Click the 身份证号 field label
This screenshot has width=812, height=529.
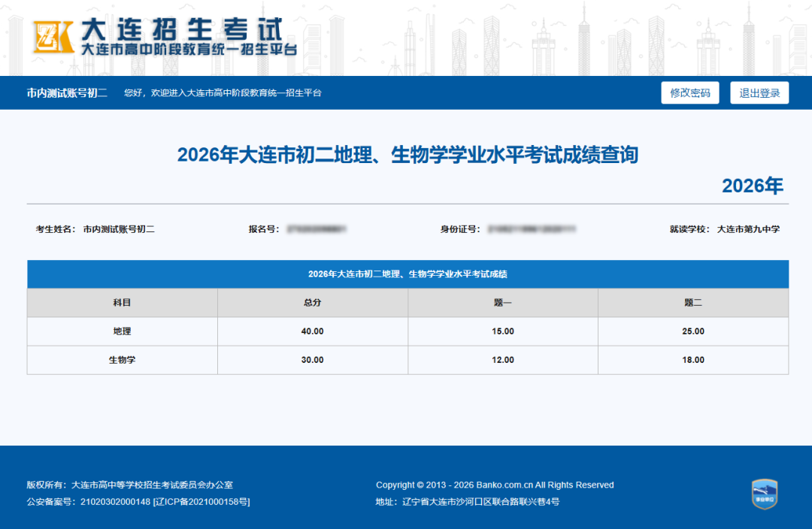click(x=460, y=229)
